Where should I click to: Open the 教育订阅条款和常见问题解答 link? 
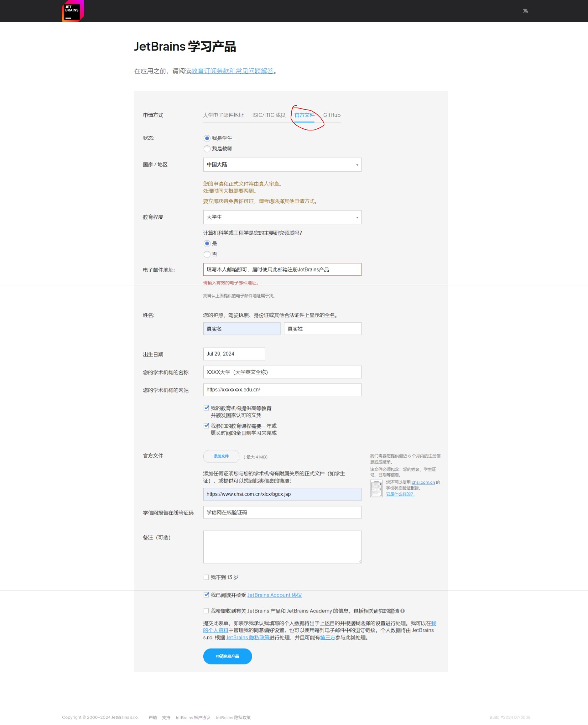[x=232, y=71]
